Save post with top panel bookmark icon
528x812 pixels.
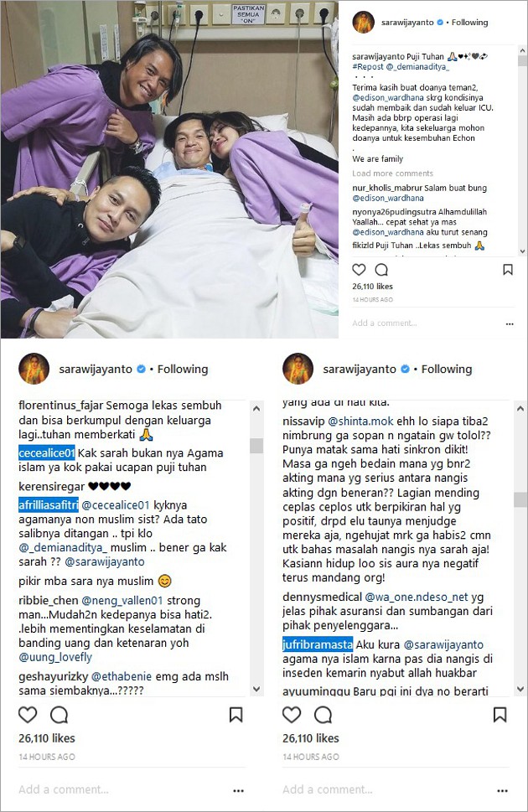click(508, 269)
